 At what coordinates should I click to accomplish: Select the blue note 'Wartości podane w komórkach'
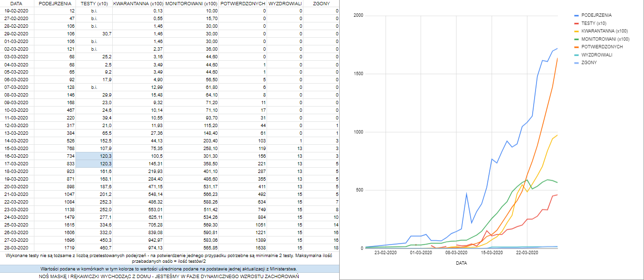click(x=170, y=269)
